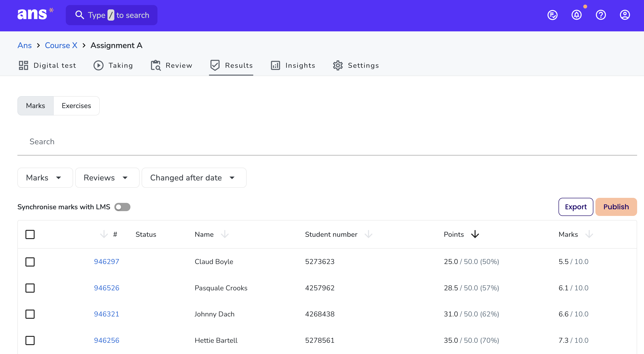Expand the Reviews filter dropdown
The height and width of the screenshot is (354, 644).
[107, 178]
